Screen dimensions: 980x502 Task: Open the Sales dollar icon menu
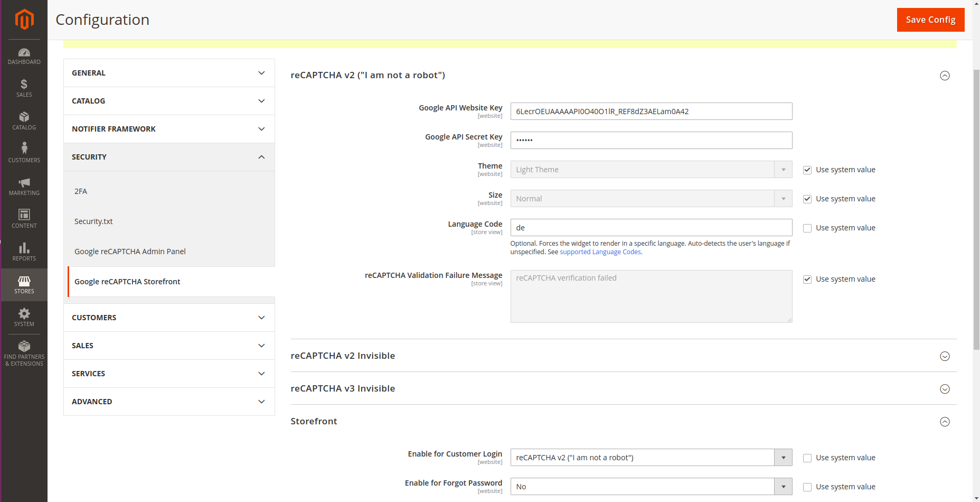24,88
